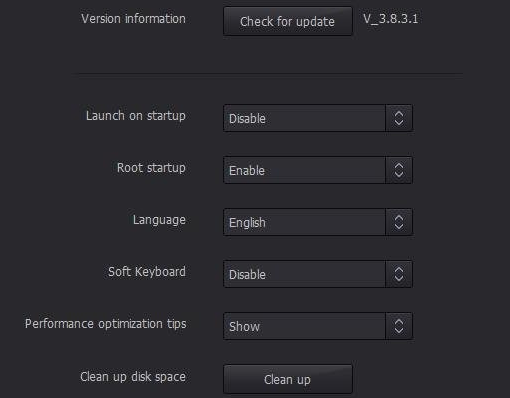This screenshot has height=398, width=510.
Task: Click the Root startup label
Action: click(x=151, y=168)
